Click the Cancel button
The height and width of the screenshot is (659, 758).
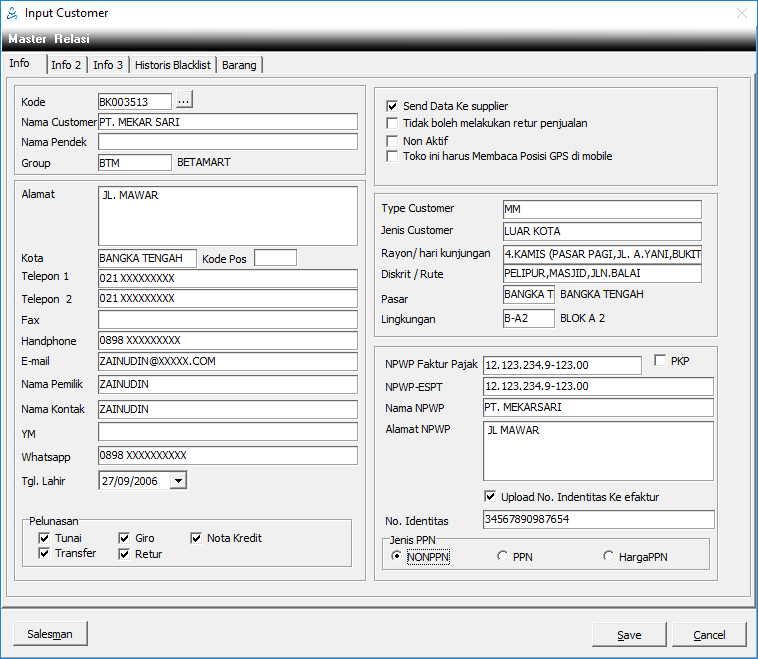point(709,635)
